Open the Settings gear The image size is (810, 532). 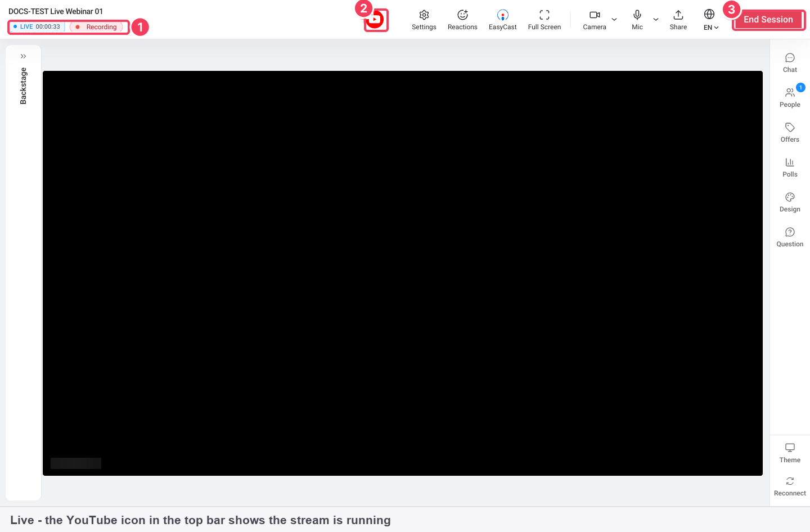click(x=424, y=20)
